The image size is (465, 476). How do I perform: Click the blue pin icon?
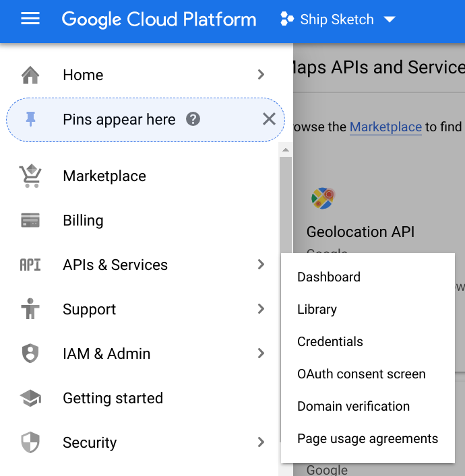pos(30,119)
